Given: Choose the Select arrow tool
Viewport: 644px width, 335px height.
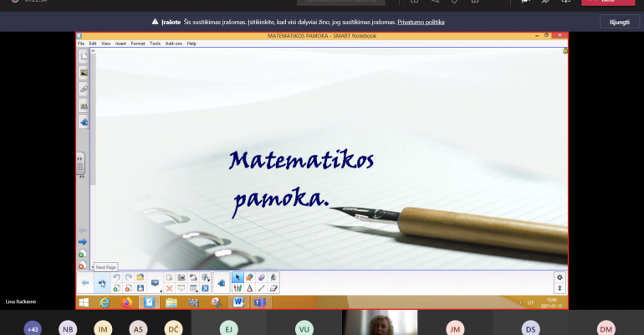Looking at the screenshot, I should pos(238,277).
